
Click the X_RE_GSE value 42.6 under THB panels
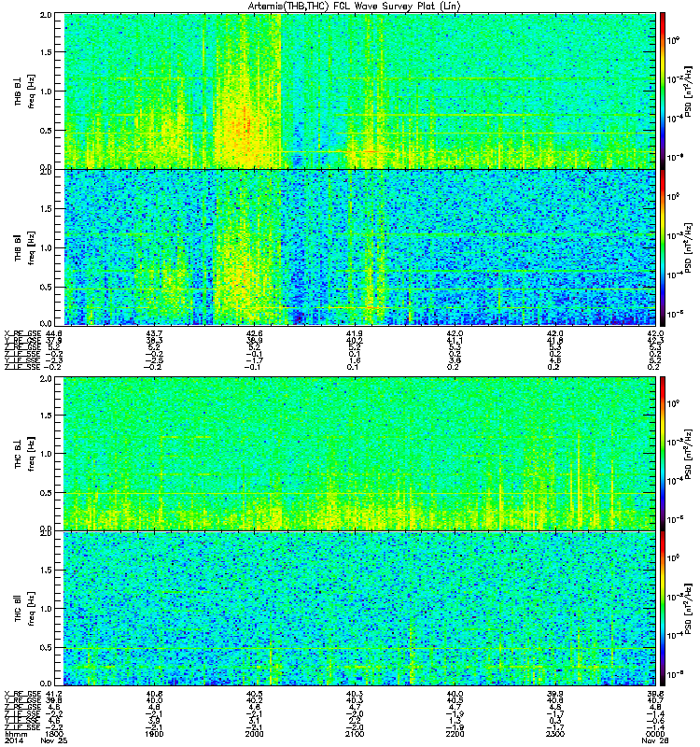[254, 333]
